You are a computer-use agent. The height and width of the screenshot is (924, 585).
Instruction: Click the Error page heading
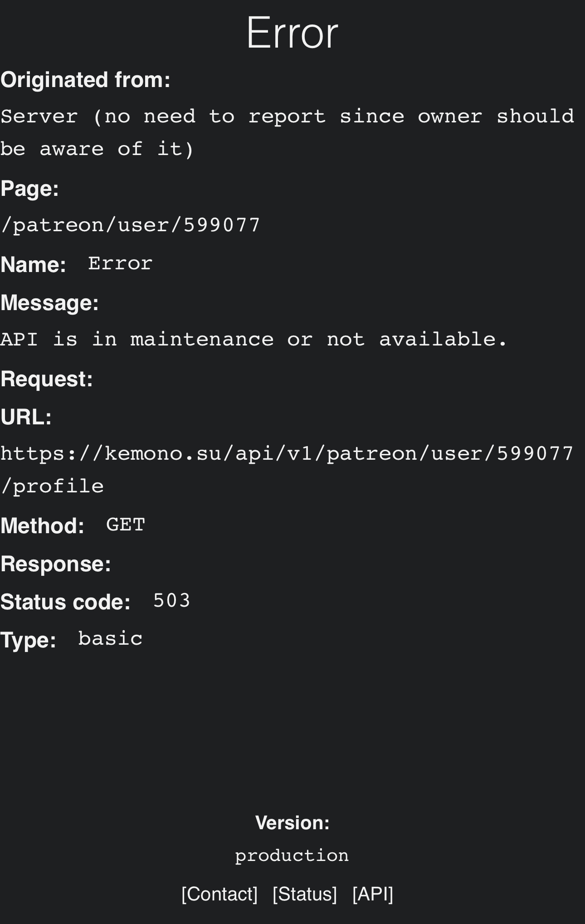[292, 33]
